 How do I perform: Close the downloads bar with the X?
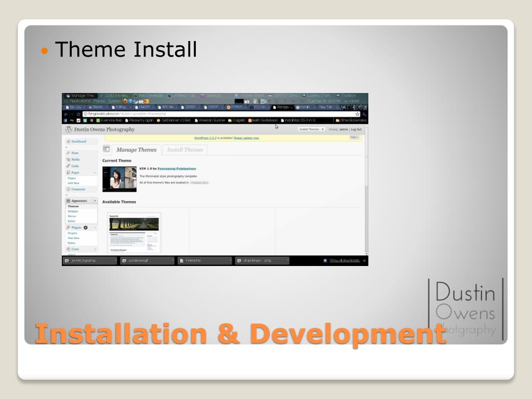click(364, 261)
